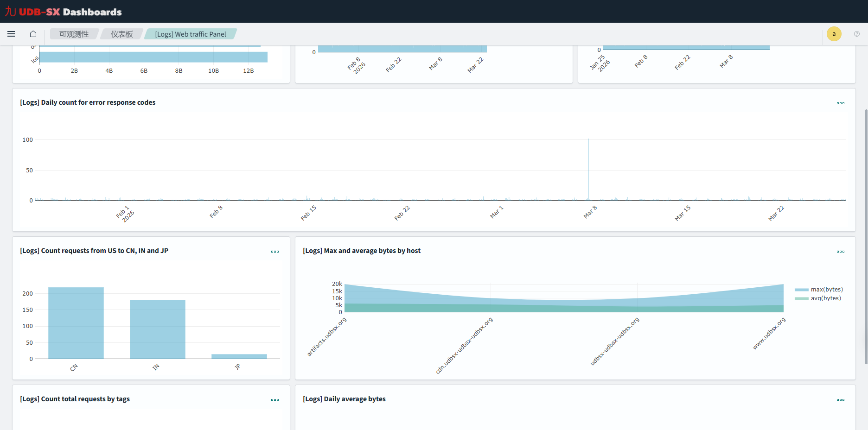Open the user avatar menu
Image resolution: width=868 pixels, height=430 pixels.
[x=834, y=34]
